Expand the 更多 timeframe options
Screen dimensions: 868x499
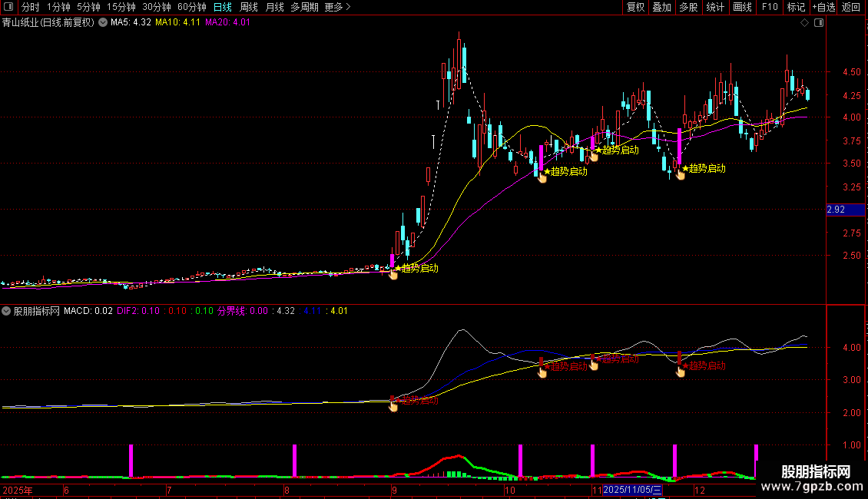pos(337,7)
